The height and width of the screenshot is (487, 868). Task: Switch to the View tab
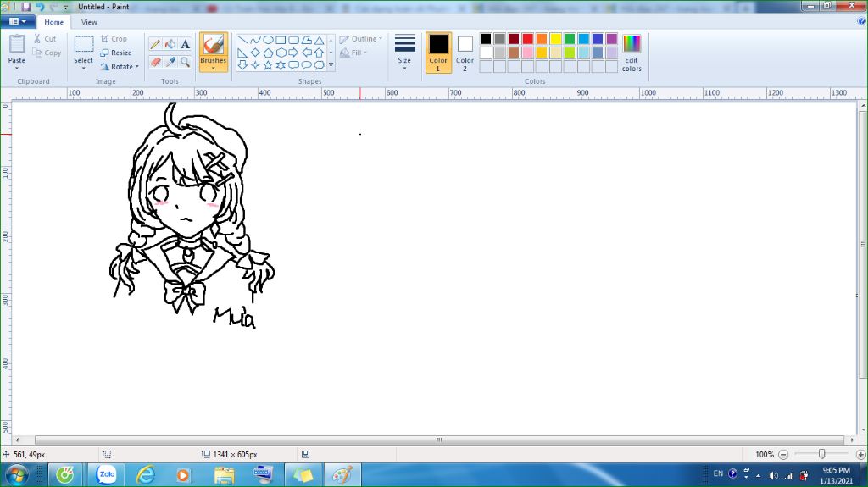pos(89,22)
